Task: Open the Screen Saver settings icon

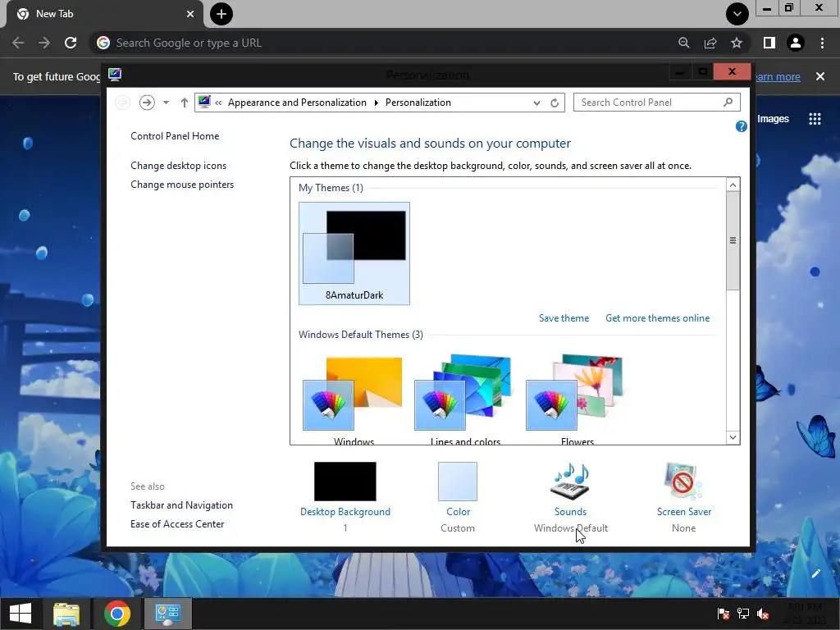Action: pos(683,481)
